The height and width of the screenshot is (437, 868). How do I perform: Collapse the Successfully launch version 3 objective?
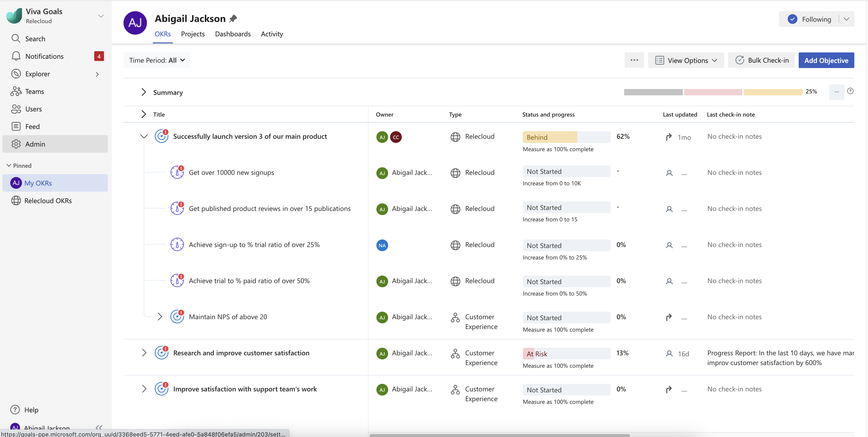144,136
